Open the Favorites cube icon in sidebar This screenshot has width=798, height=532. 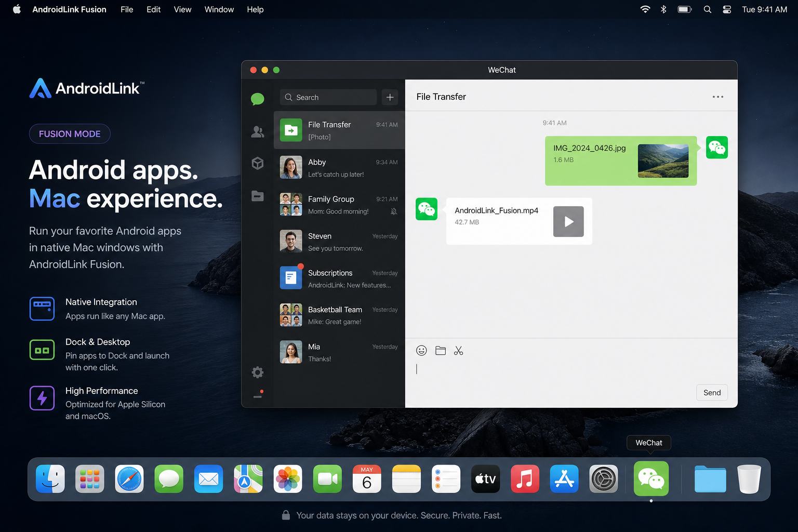pyautogui.click(x=257, y=163)
